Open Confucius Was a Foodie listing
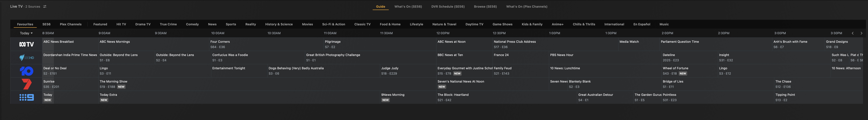Image resolution: width=868 pixels, height=120 pixels. pos(258,58)
